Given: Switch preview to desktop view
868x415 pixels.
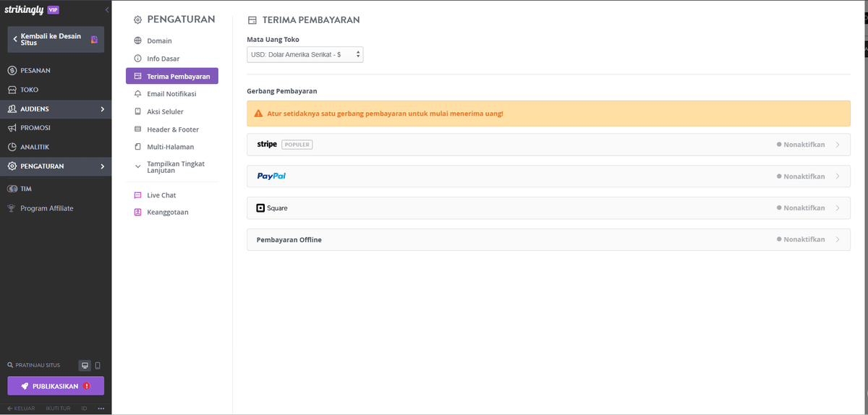Looking at the screenshot, I should [x=85, y=366].
